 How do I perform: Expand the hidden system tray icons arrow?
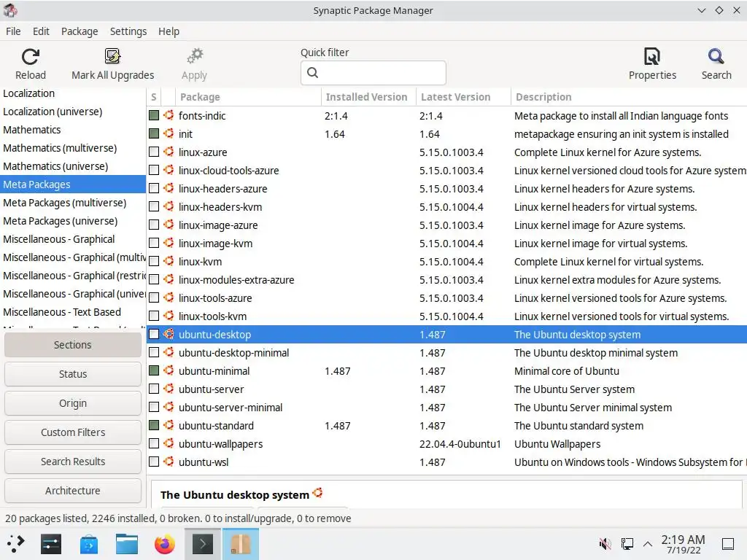coord(648,544)
